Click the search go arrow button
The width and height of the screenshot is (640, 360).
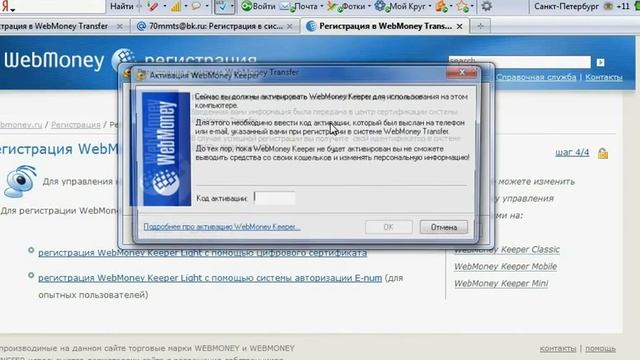pyautogui.click(x=600, y=62)
